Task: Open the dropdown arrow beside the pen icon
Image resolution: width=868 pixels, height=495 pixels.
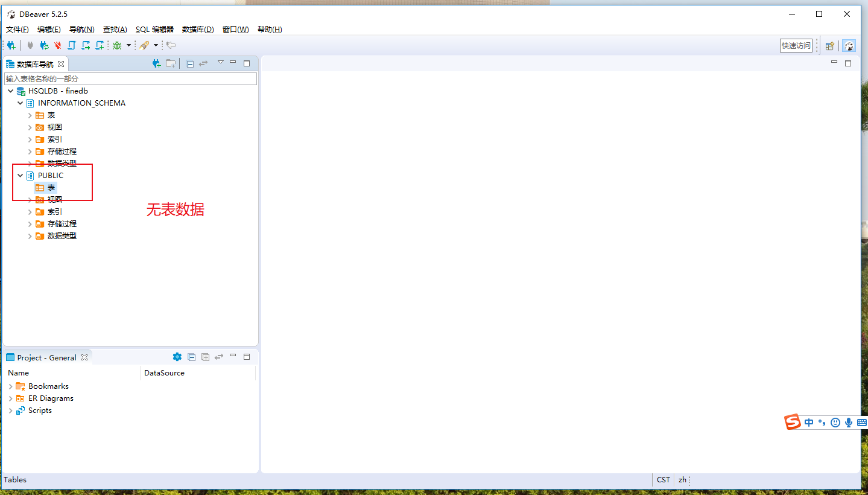Action: [x=156, y=45]
